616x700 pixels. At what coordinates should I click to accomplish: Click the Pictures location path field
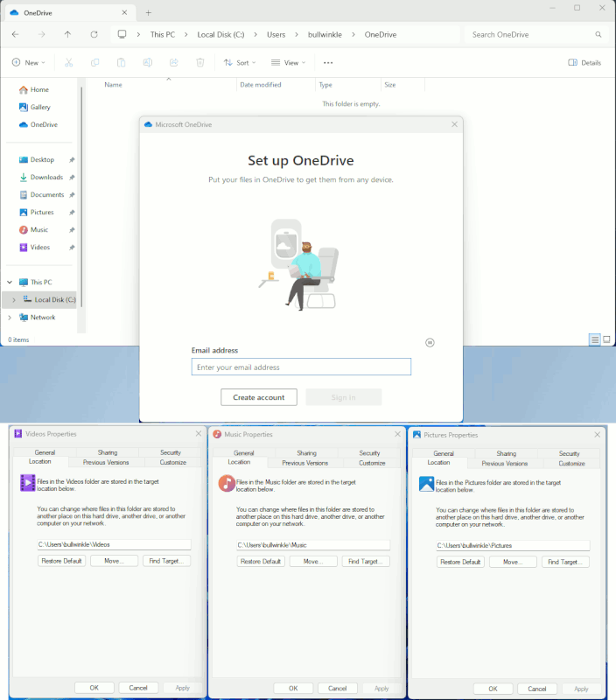pyautogui.click(x=513, y=545)
